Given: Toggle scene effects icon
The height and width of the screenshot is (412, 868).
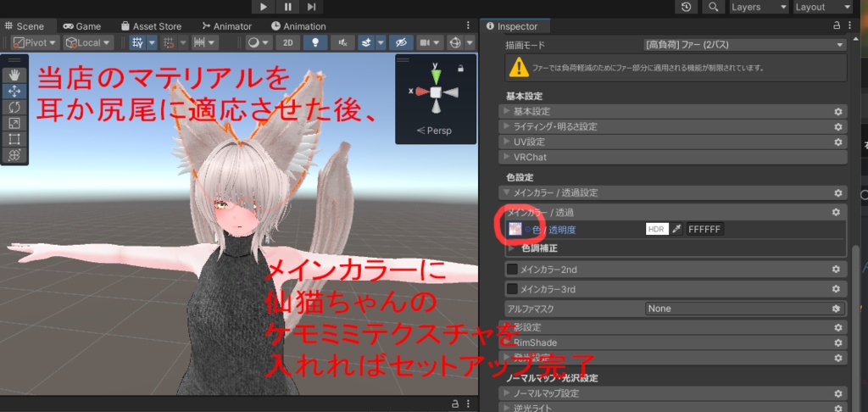Looking at the screenshot, I should [366, 42].
